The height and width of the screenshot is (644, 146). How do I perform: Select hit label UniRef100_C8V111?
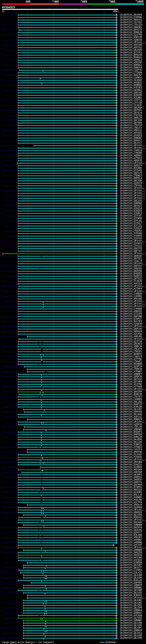131,246
